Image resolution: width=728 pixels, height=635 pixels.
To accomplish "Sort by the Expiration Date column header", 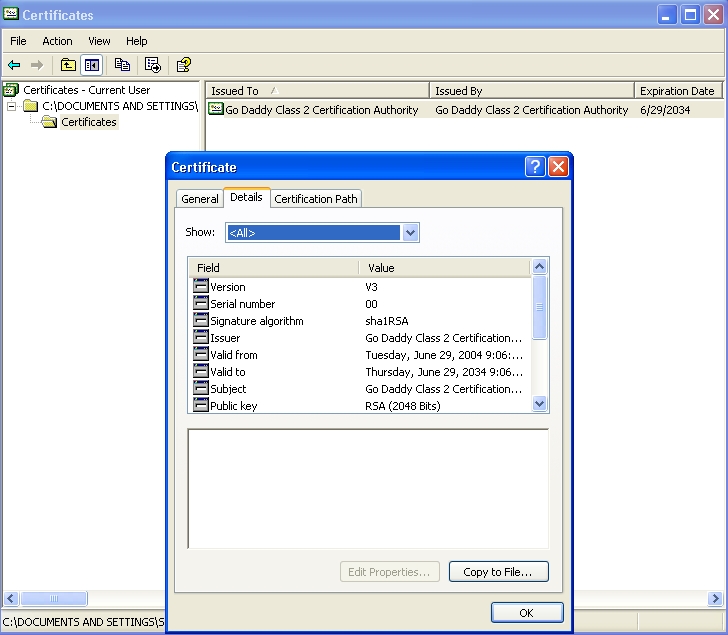I will click(678, 91).
